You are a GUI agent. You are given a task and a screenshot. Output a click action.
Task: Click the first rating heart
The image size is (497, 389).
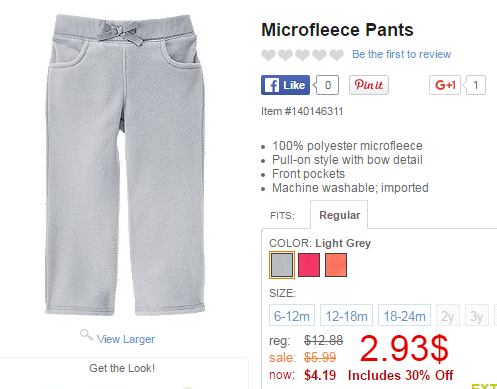pyautogui.click(x=268, y=55)
